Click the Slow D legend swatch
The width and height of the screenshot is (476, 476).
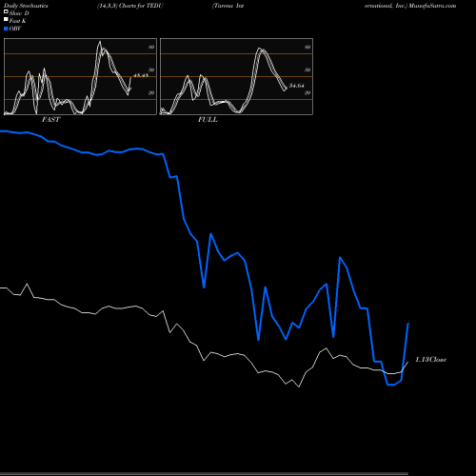(x=6, y=12)
